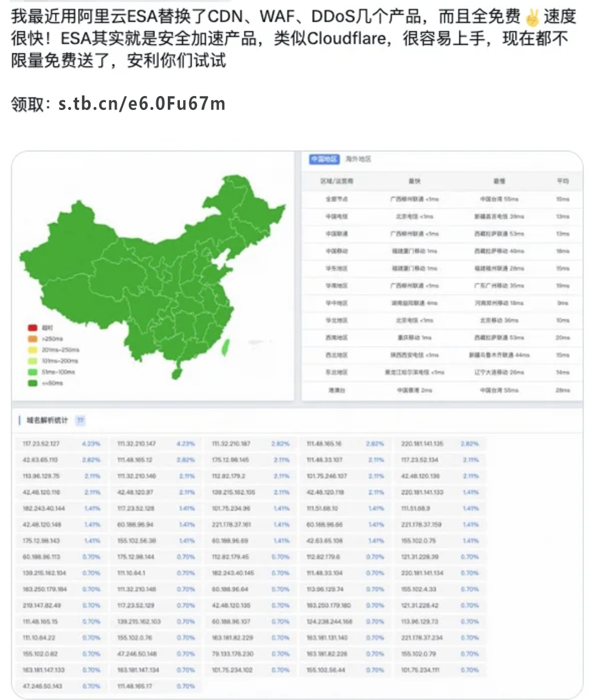Screen dimensions: 597x700
Task: Toggle the 201ms~250ms legend item
Action: point(58,350)
